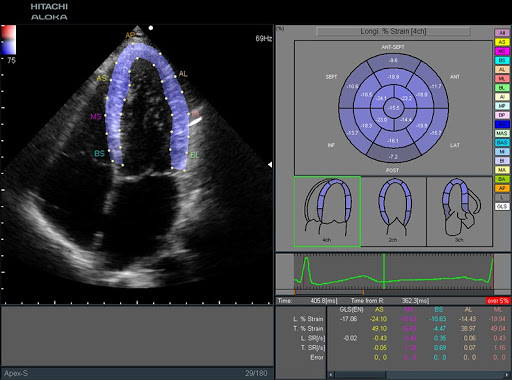Toggle the All segments button
The width and height of the screenshot is (512, 380).
point(502,33)
